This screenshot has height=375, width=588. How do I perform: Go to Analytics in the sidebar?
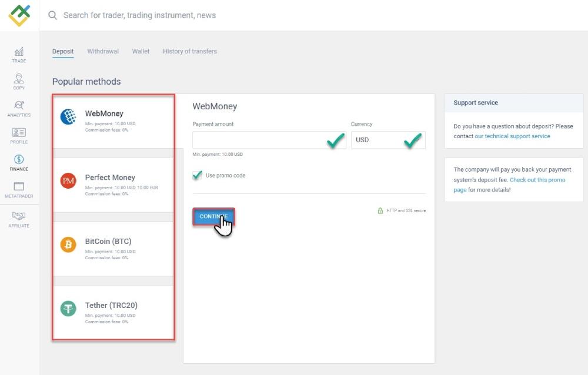tap(19, 109)
